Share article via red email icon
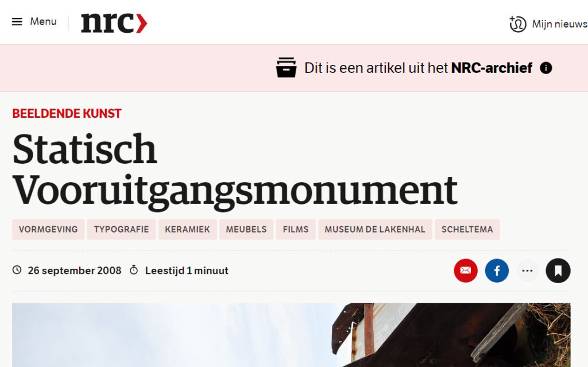The width and height of the screenshot is (588, 367). 465,271
